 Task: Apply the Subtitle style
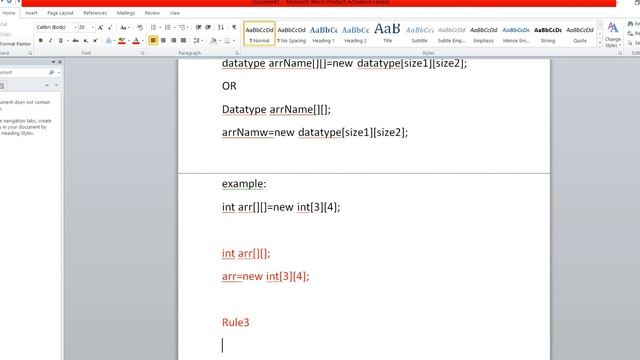420,34
